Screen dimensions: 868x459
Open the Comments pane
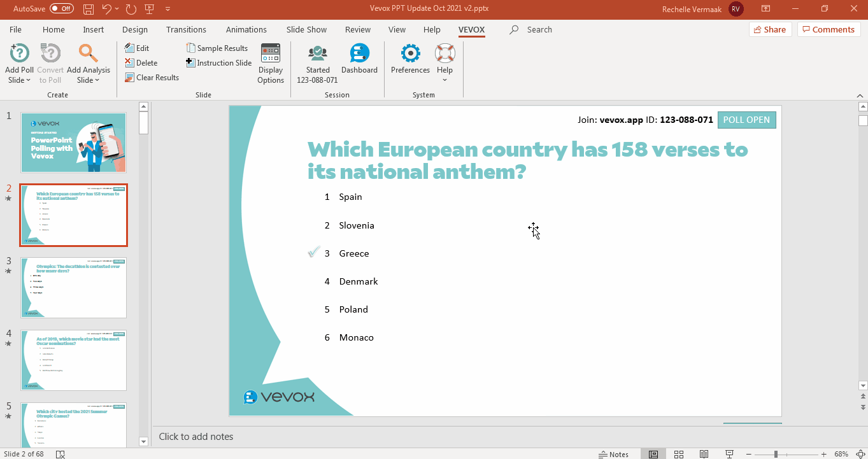click(829, 29)
